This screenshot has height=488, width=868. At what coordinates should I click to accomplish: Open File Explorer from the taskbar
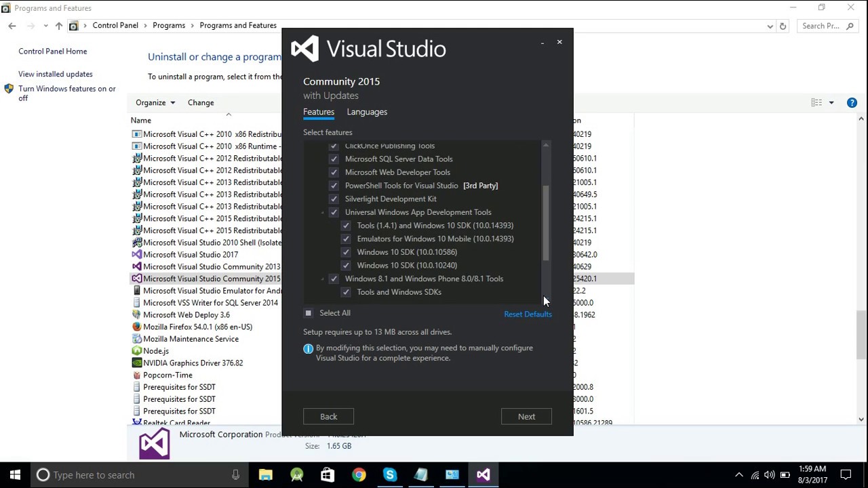265,475
